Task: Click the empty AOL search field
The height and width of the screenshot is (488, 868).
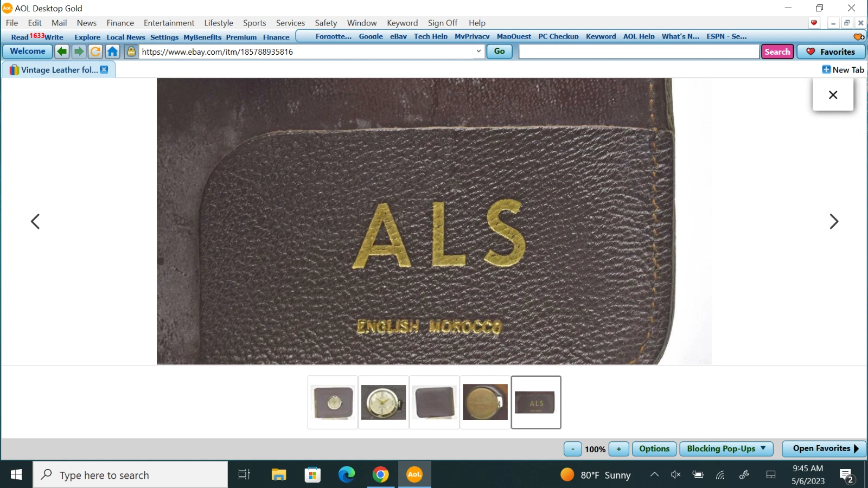Action: 639,52
